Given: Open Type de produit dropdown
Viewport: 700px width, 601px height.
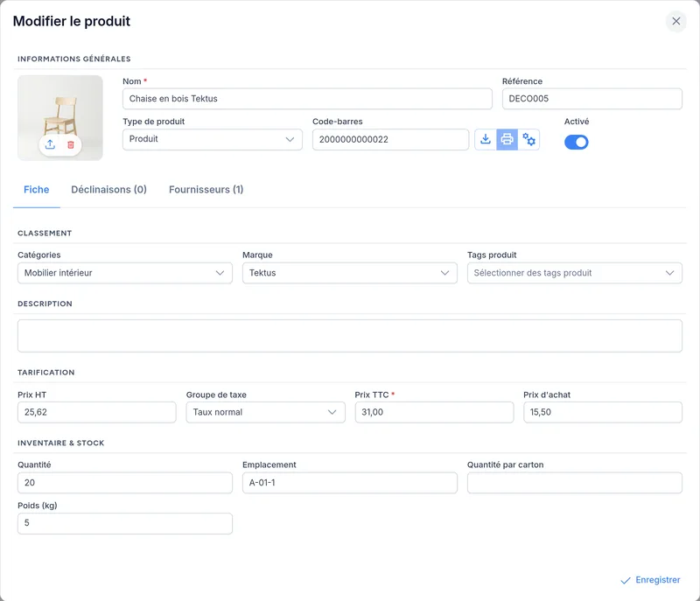Looking at the screenshot, I should pyautogui.click(x=213, y=139).
